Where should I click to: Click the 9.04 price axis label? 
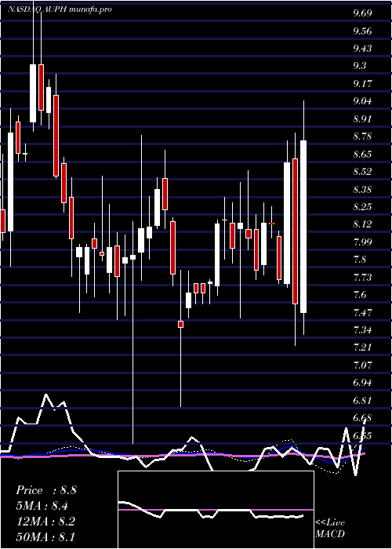pos(362,101)
